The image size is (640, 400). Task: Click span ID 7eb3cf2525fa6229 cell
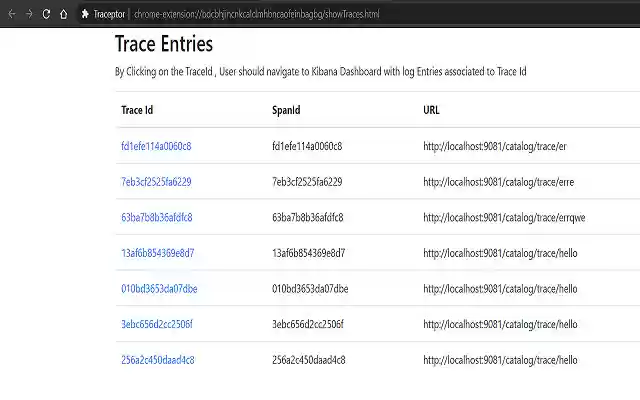307,182
